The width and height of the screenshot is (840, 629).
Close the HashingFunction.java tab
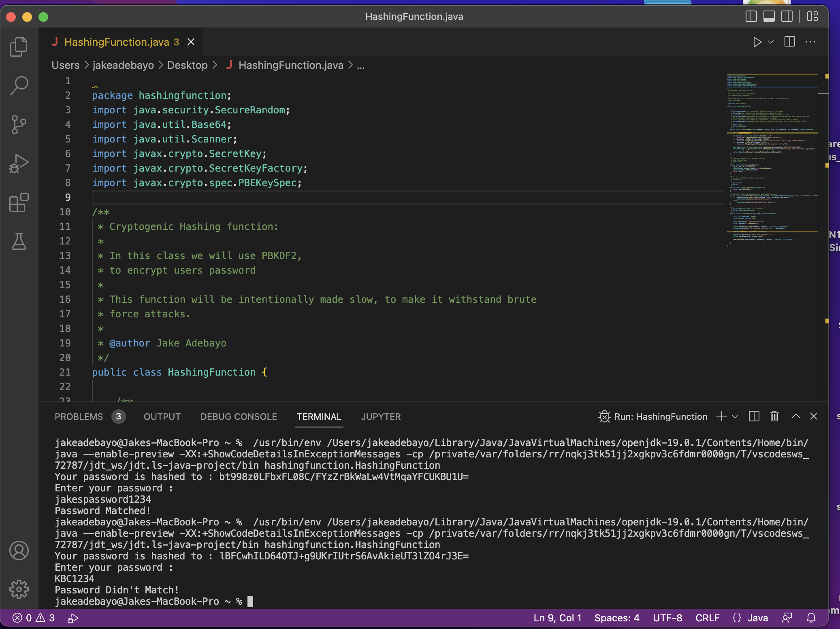click(x=191, y=42)
